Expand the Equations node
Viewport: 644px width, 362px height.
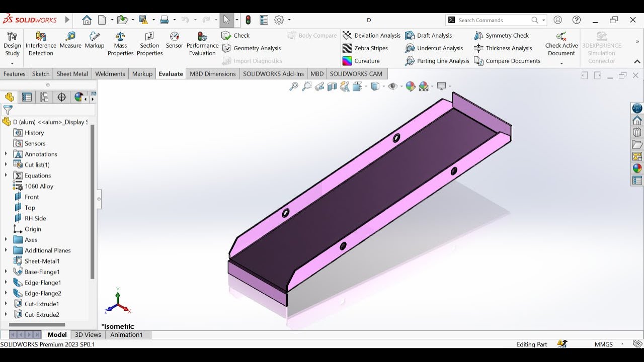click(6, 175)
